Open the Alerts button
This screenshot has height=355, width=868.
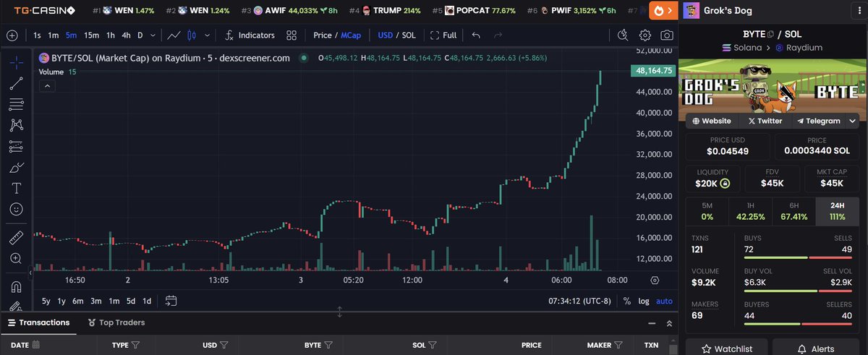pyautogui.click(x=816, y=348)
